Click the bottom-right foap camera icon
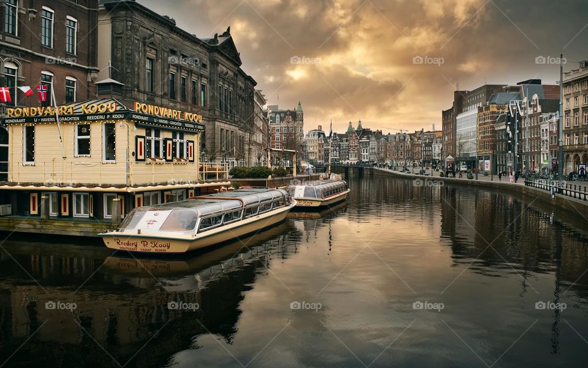 point(539,304)
